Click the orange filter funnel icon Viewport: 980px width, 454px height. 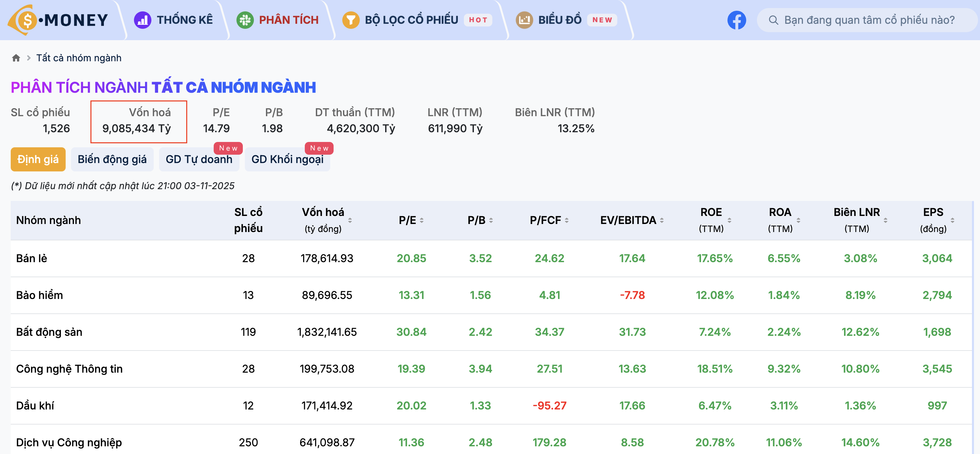tap(350, 20)
